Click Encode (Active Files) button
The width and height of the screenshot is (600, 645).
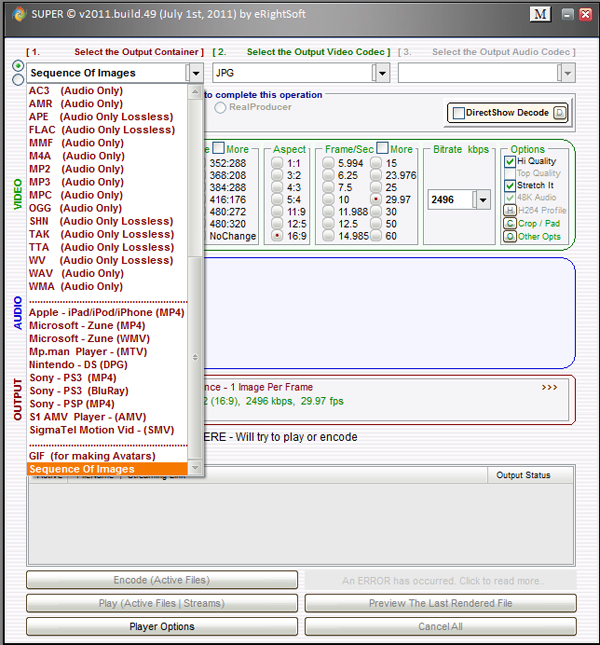[162, 580]
